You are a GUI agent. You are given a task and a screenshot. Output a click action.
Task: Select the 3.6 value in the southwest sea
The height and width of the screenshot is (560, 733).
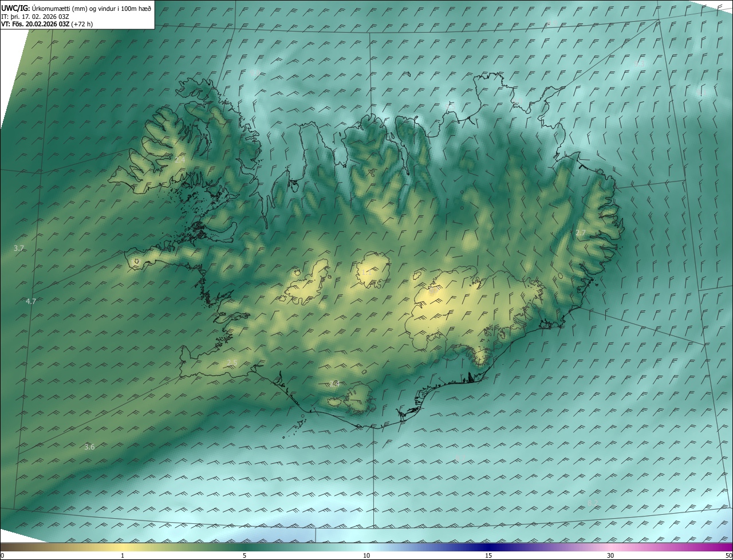tap(89, 447)
